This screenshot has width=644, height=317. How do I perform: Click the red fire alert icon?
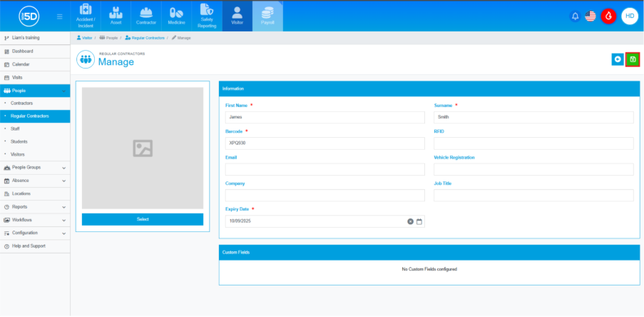608,16
